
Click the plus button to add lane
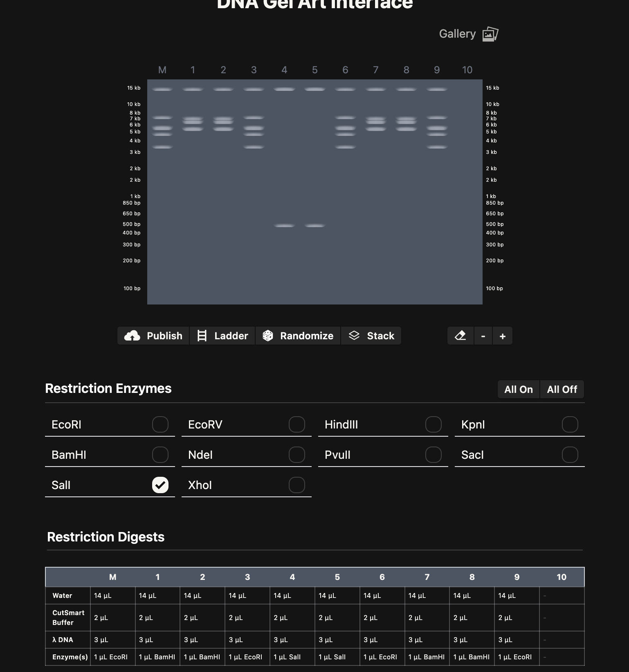pyautogui.click(x=503, y=336)
